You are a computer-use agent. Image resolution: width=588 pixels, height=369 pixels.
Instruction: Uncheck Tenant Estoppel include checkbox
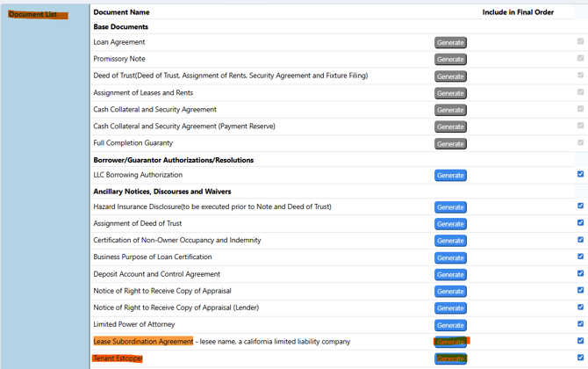pyautogui.click(x=580, y=358)
